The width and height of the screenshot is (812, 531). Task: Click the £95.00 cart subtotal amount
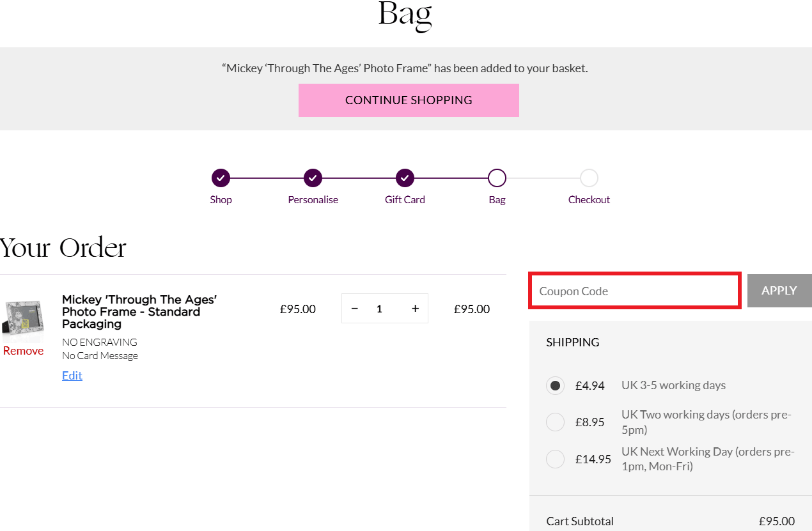click(x=777, y=521)
